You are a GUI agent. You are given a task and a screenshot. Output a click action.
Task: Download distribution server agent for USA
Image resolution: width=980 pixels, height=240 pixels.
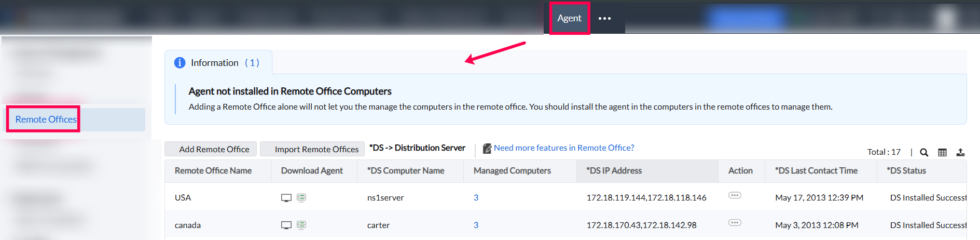(301, 198)
